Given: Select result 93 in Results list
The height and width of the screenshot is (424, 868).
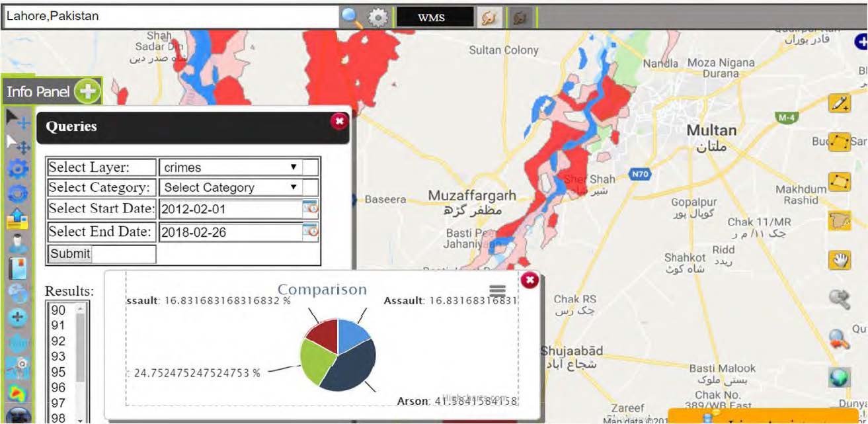Looking at the screenshot, I should (x=59, y=357).
